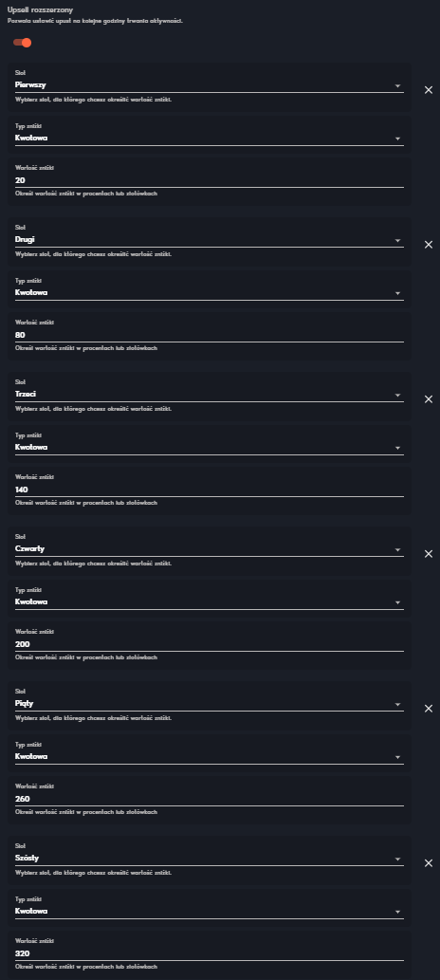
Task: Remove the Drugi slot entry
Action: pyautogui.click(x=428, y=245)
